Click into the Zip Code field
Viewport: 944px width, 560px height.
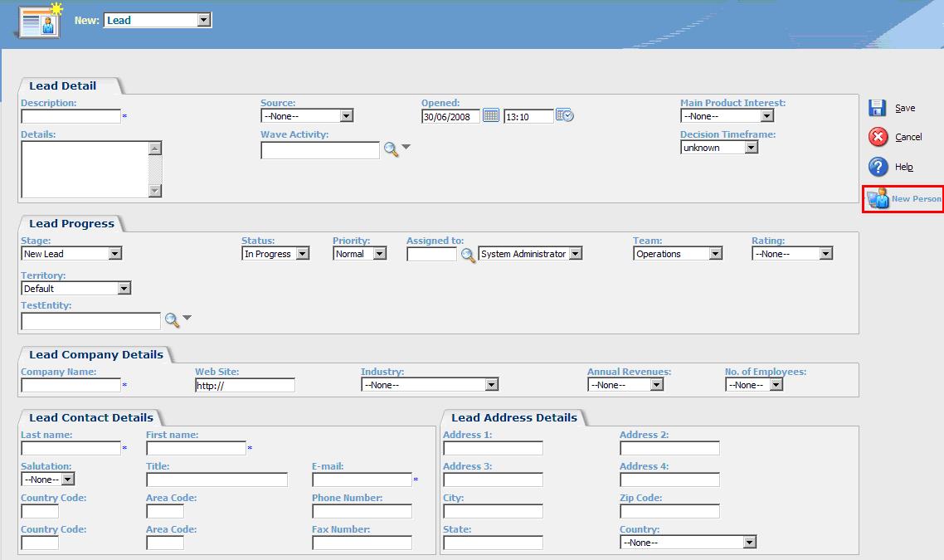(670, 511)
